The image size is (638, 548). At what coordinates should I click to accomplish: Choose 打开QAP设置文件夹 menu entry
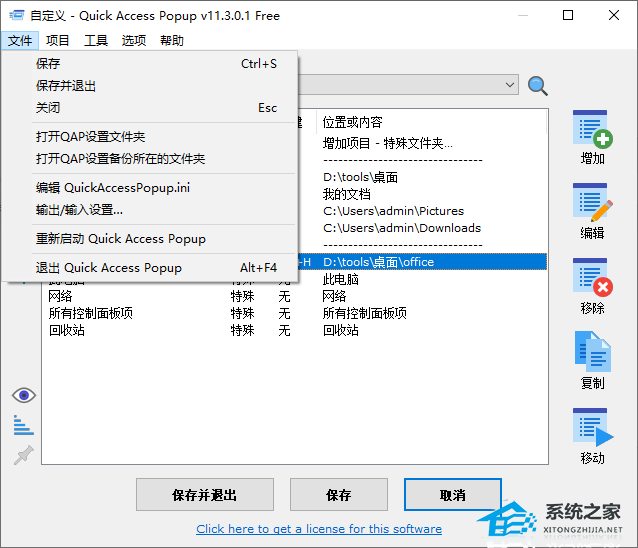click(x=91, y=136)
